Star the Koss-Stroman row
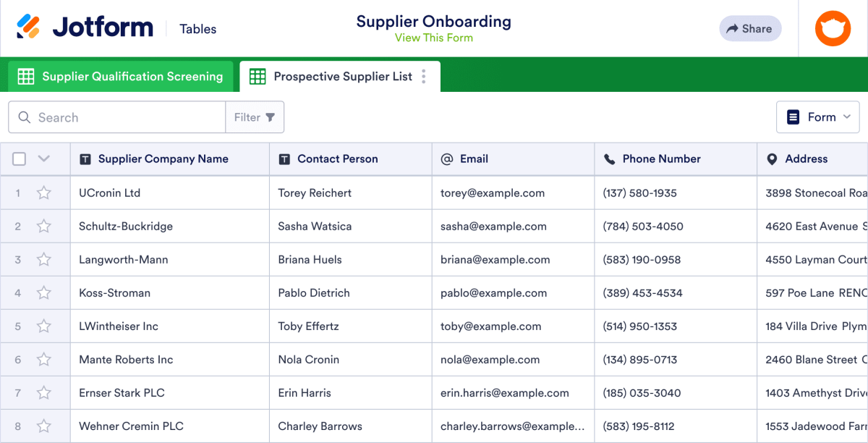The image size is (868, 443). (44, 293)
